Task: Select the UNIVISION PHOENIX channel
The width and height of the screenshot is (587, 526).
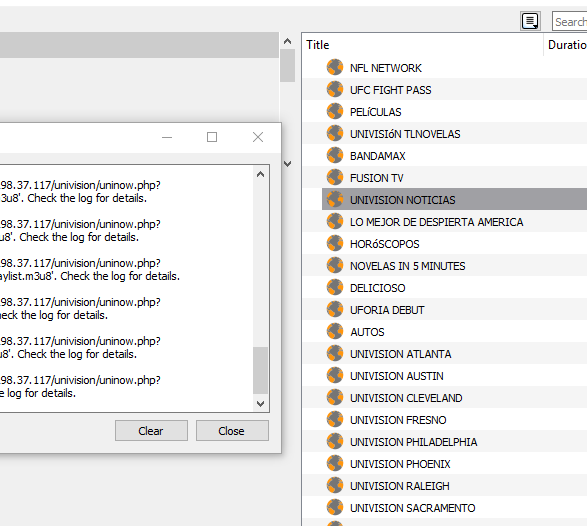Action: click(400, 464)
